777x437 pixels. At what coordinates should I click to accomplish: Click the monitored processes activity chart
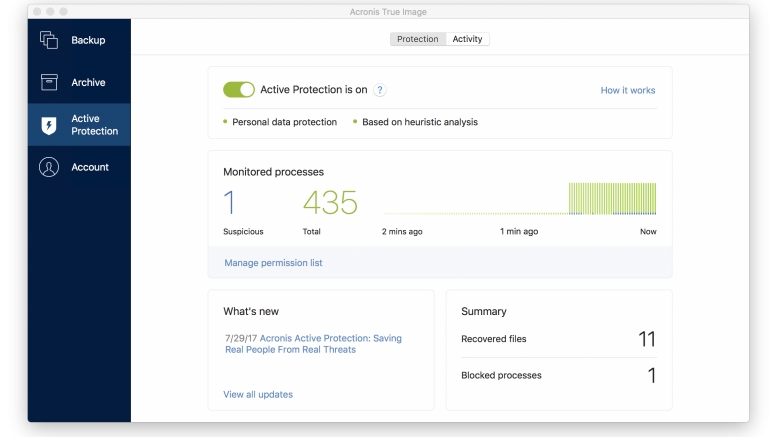coord(519,199)
